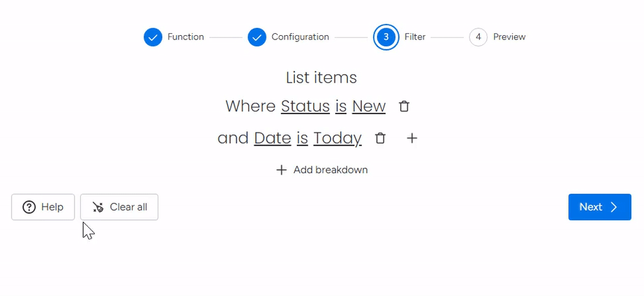Click the Configuration step checkmark circle

coord(257,37)
